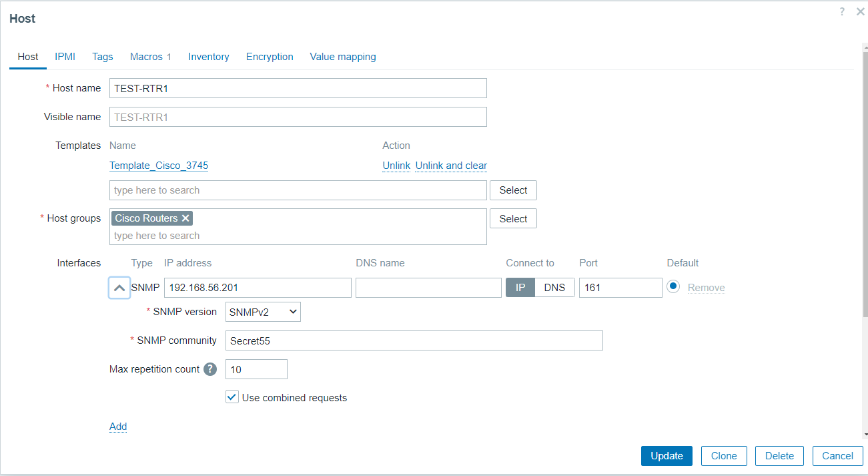Screen dimensions: 868x476
Task: Switch to the Host tab
Action: [28, 57]
